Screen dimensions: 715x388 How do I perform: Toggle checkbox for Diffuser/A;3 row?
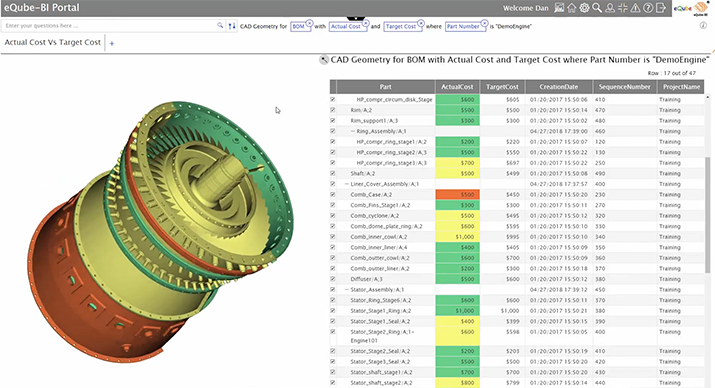tap(332, 279)
